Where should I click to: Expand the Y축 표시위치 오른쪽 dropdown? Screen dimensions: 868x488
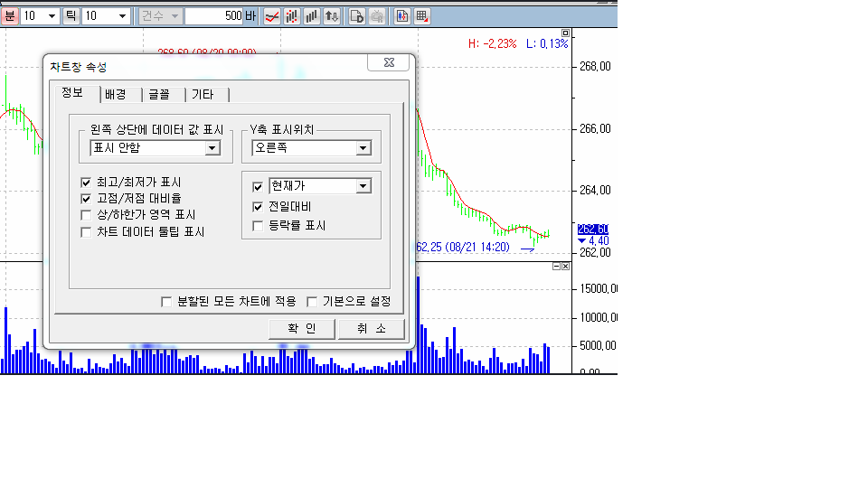pyautogui.click(x=363, y=148)
